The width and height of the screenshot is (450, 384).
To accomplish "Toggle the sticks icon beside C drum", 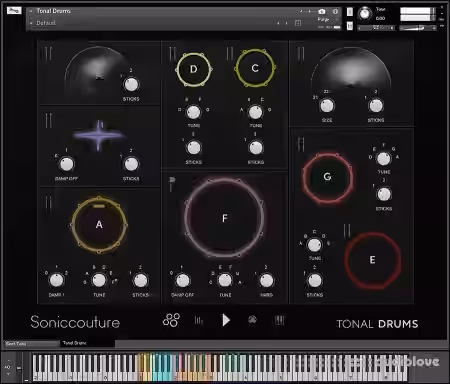I will click(x=230, y=54).
